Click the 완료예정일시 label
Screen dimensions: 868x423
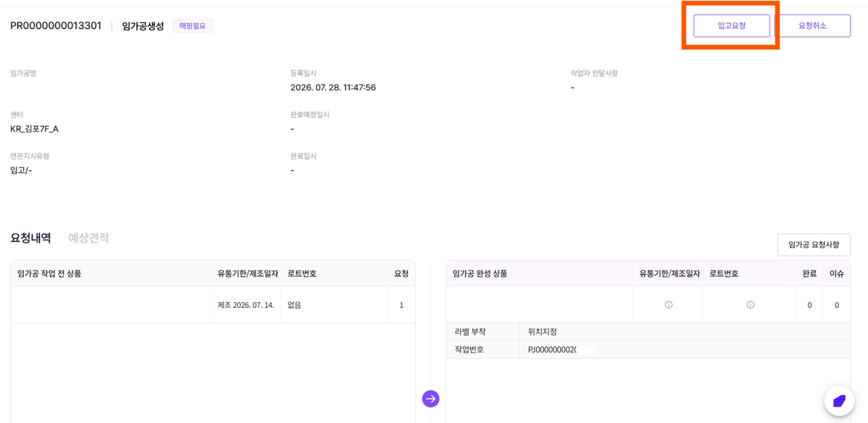pos(310,115)
